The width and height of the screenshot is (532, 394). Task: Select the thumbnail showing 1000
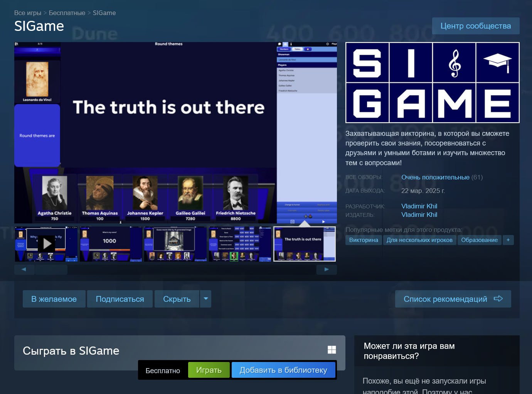click(111, 244)
